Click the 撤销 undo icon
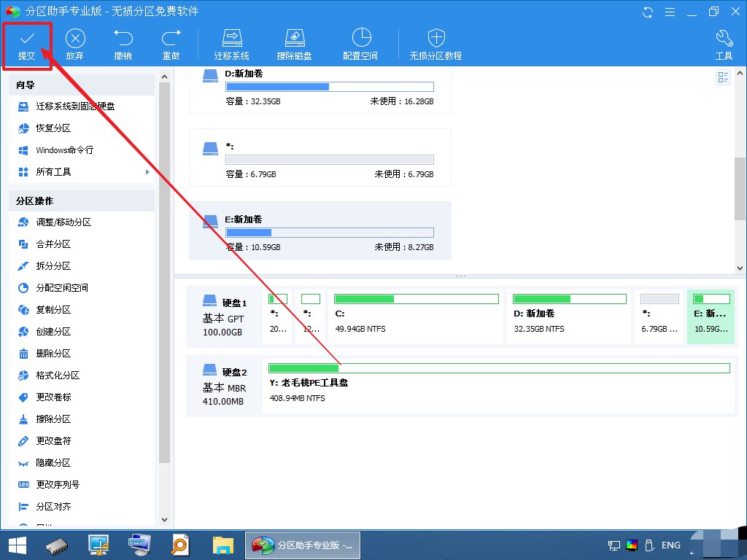The height and width of the screenshot is (560, 747). (123, 38)
